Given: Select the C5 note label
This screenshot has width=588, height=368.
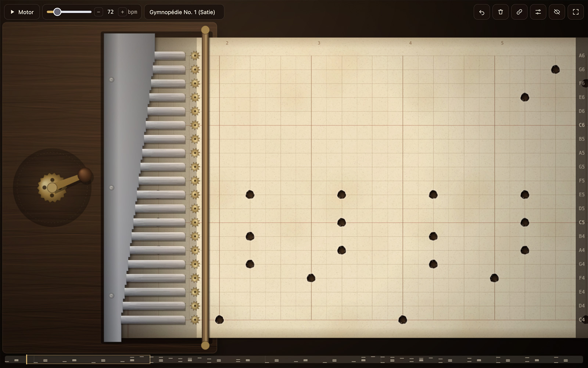Looking at the screenshot, I should tap(582, 222).
